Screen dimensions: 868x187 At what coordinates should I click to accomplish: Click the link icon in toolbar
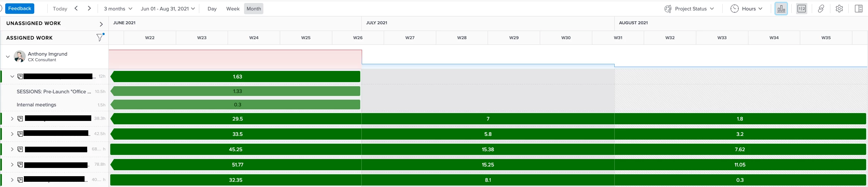[x=821, y=9]
